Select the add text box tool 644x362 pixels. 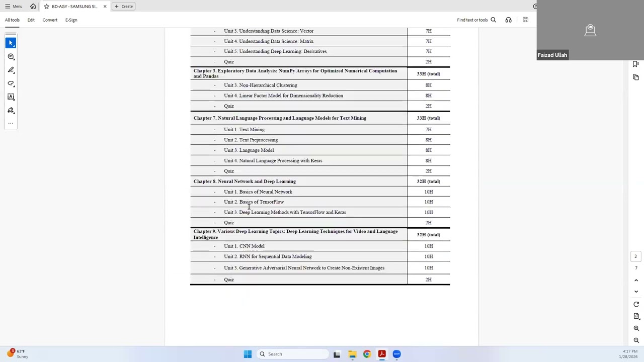point(11,97)
